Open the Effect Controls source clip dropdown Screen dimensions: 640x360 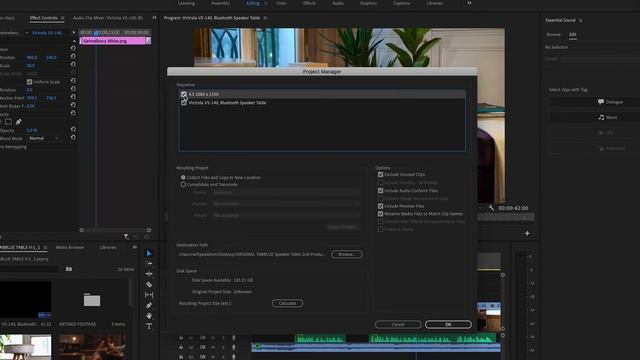click(27, 33)
